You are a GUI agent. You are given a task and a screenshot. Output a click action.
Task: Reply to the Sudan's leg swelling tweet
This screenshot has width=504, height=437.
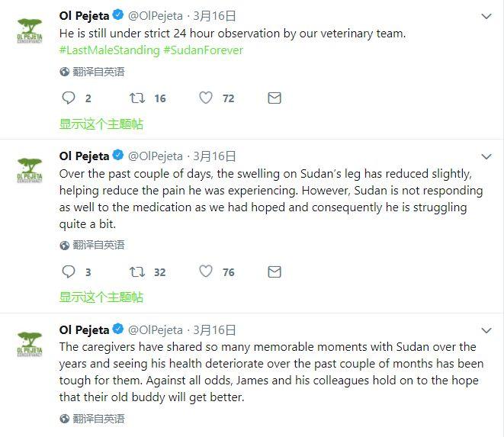pyautogui.click(x=68, y=272)
